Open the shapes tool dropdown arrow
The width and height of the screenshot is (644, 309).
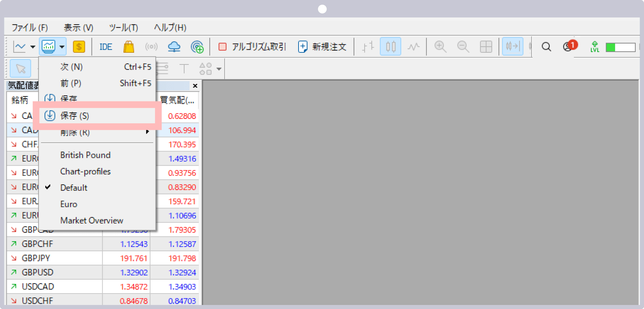pos(219,69)
